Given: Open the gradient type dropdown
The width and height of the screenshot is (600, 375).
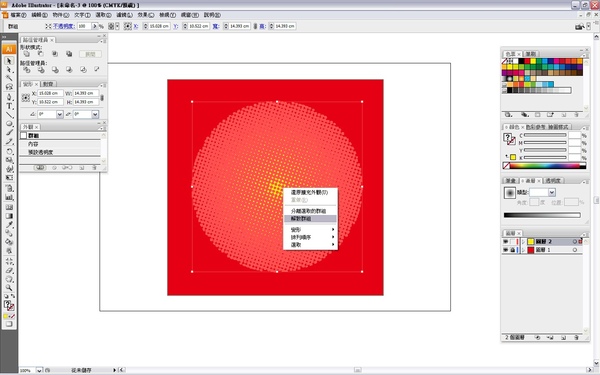Looking at the screenshot, I should tap(551, 192).
